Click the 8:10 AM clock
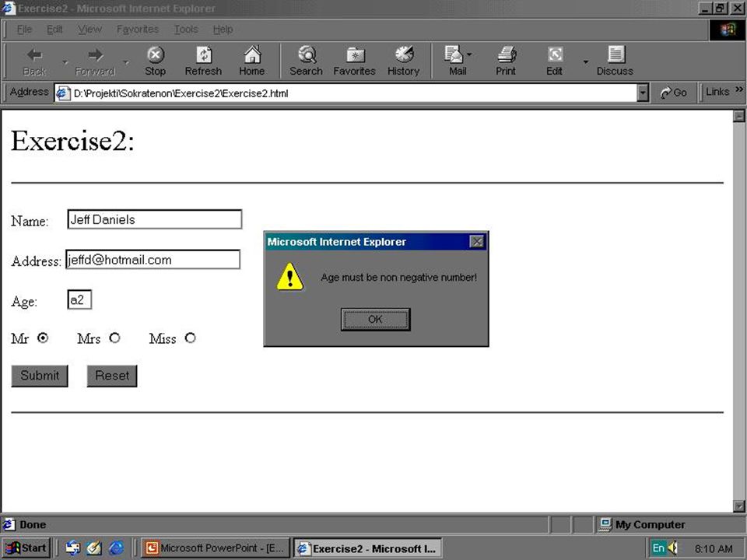The height and width of the screenshot is (560, 747). click(714, 548)
